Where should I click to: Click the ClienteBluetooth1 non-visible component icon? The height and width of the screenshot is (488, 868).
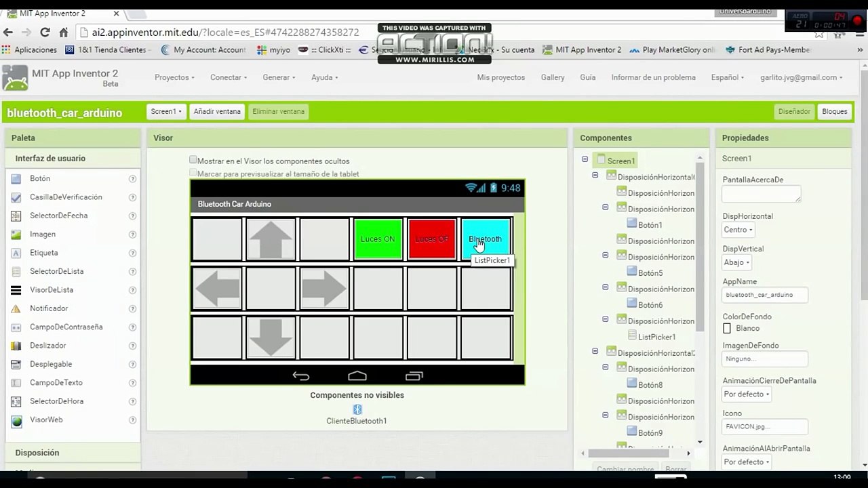[x=357, y=409]
